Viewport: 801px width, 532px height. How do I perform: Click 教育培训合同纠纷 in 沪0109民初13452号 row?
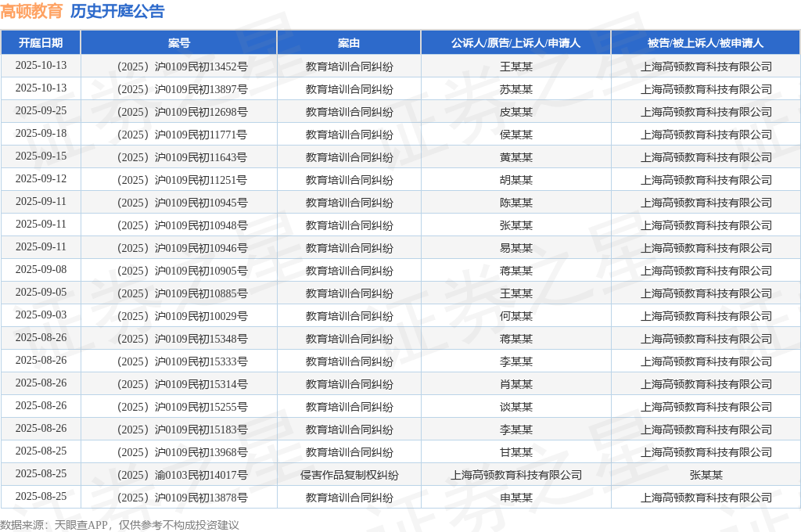350,67
